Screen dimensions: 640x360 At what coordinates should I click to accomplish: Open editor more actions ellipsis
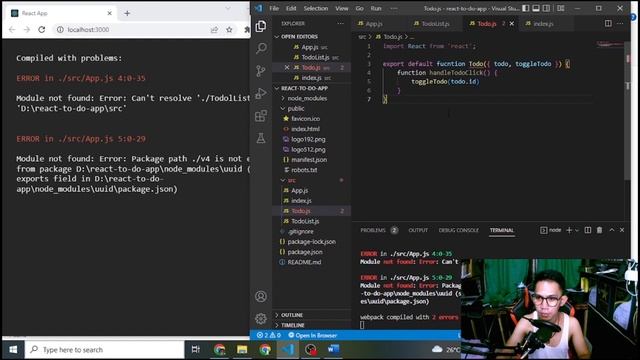pos(620,23)
